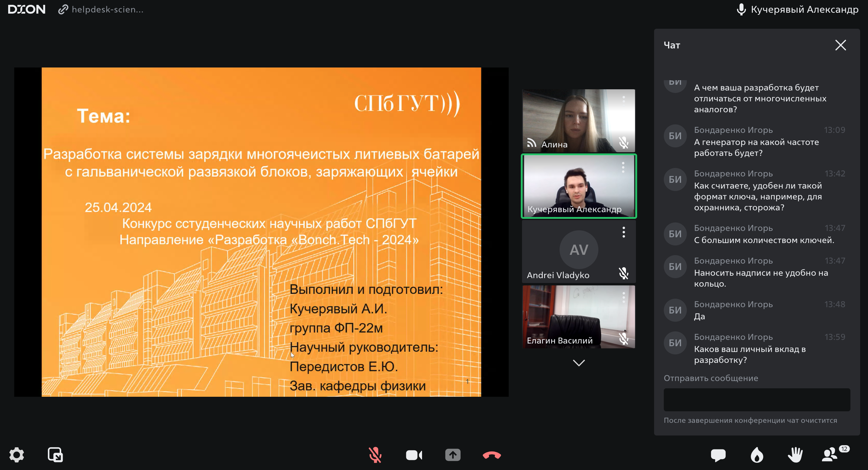The width and height of the screenshot is (868, 470).
Task: Select Кучерявый Александр's video thumbnail
Action: pyautogui.click(x=579, y=186)
